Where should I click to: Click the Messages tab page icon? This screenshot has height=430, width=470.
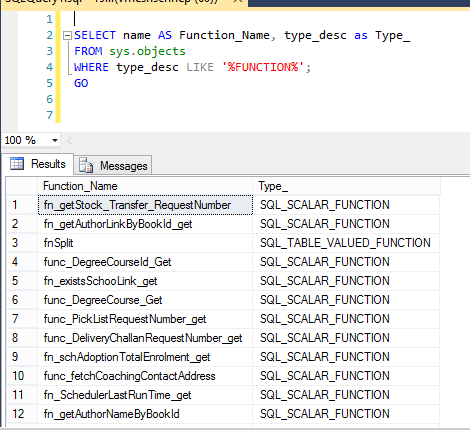[86, 165]
